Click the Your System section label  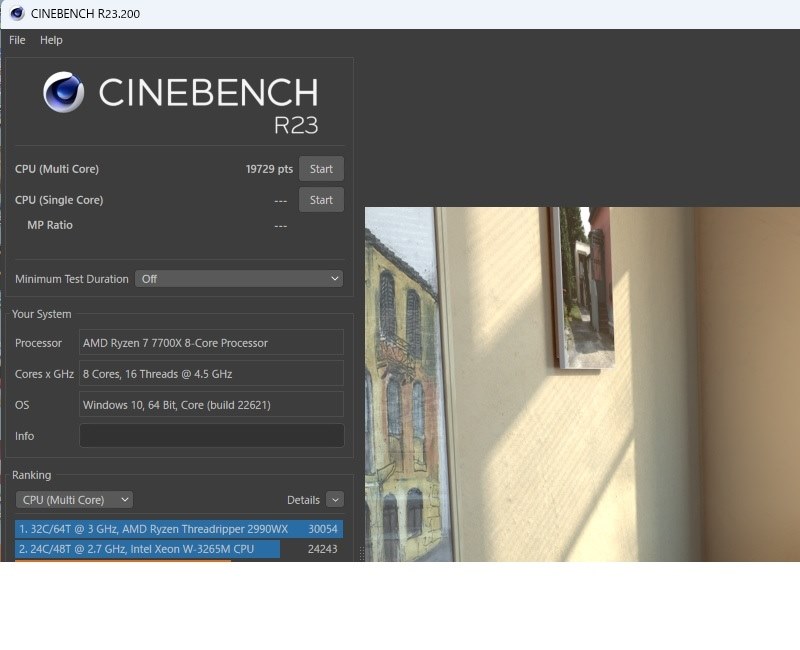coord(42,314)
